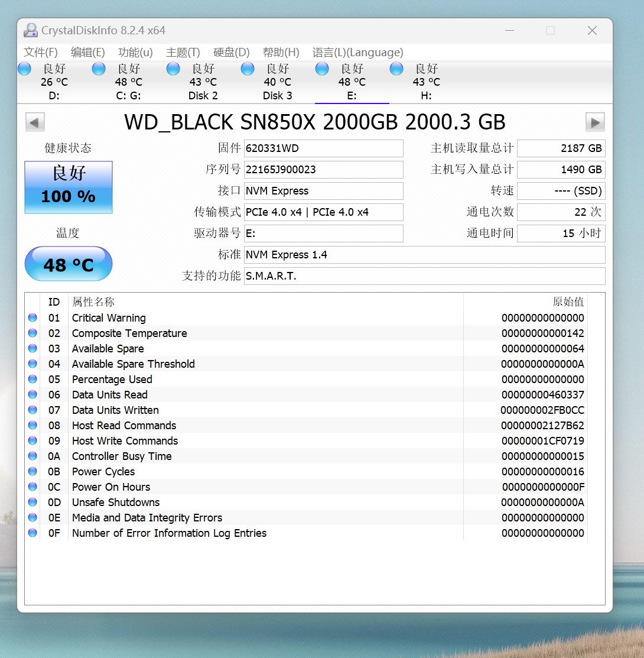Select the C: G: drive status orb
Screen dimensions: 644x658
[99, 69]
